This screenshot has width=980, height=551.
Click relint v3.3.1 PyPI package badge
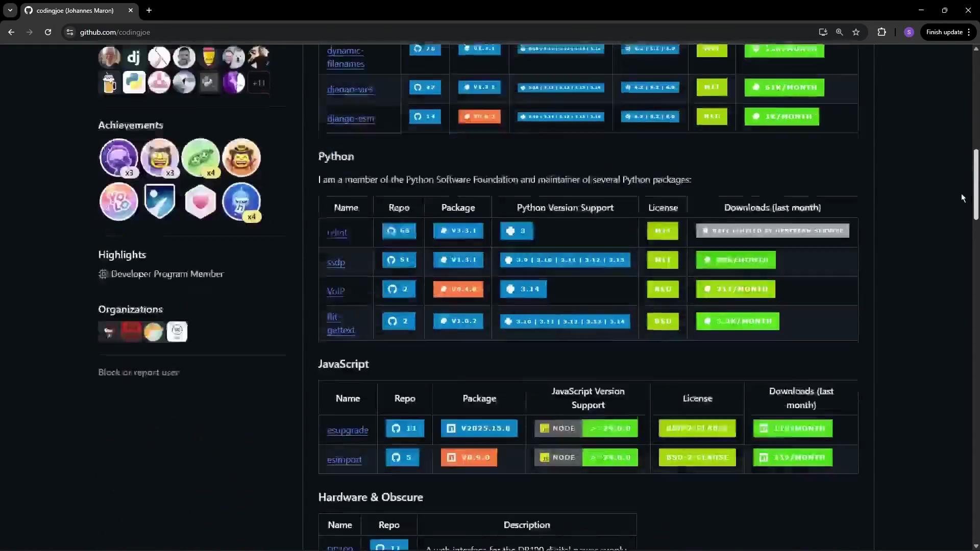pyautogui.click(x=458, y=231)
